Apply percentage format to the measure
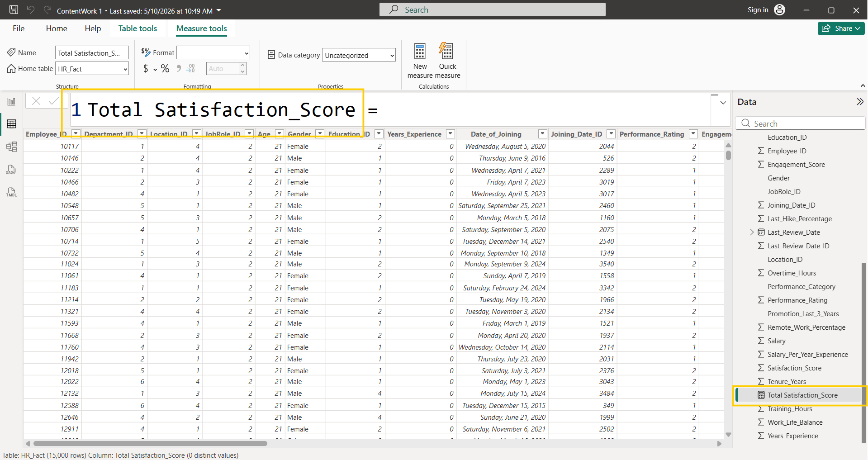The height and width of the screenshot is (460, 868). 165,69
